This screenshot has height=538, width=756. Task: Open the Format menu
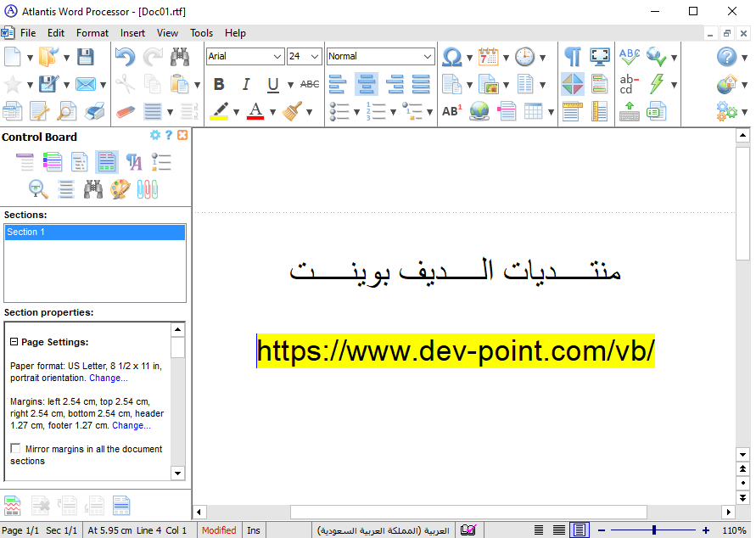point(92,33)
